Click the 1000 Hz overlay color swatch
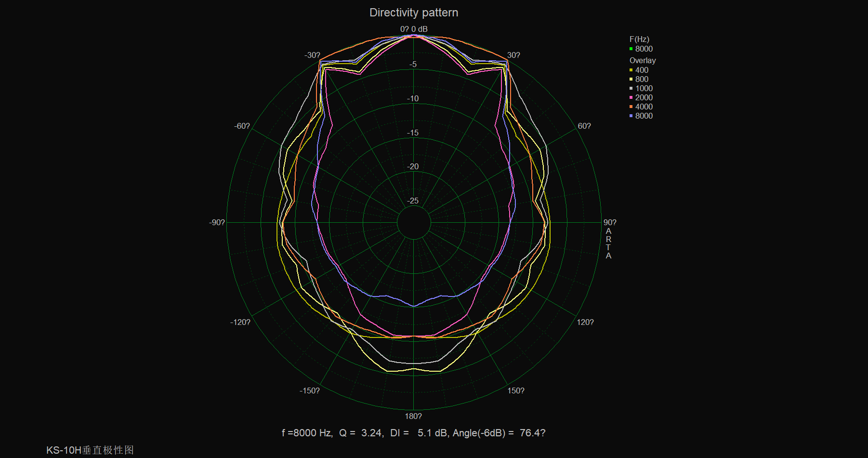This screenshot has width=868, height=458. tap(631, 88)
